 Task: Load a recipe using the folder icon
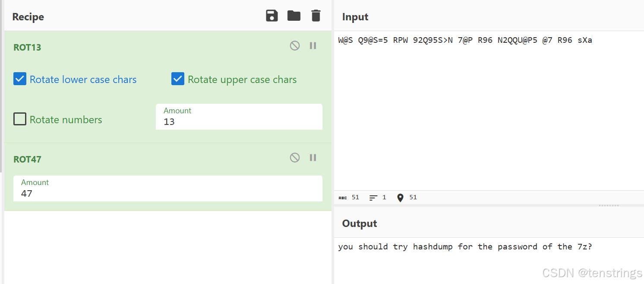click(294, 16)
